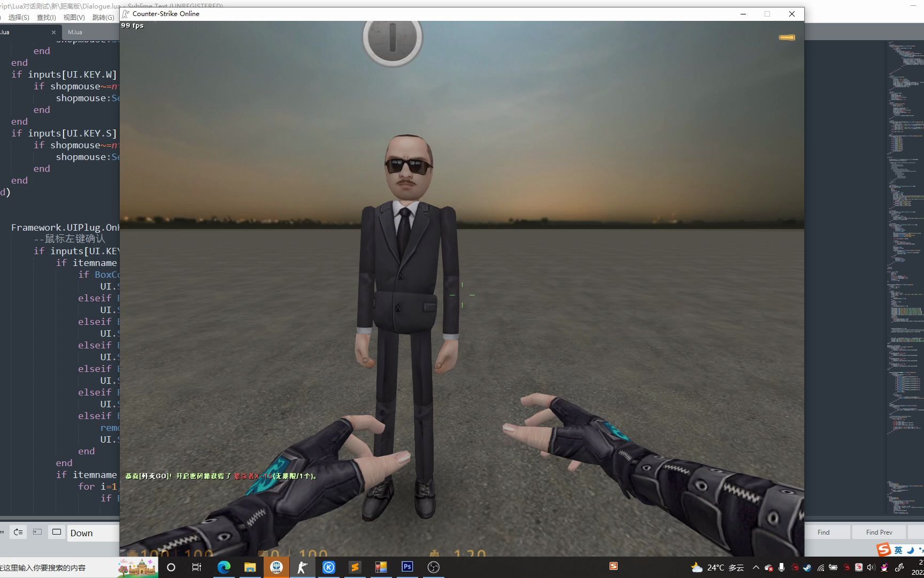Click code line 'if inputs[UI.KEY.W]' in Sublime
Viewport: 924px width, 578px height.
point(64,74)
